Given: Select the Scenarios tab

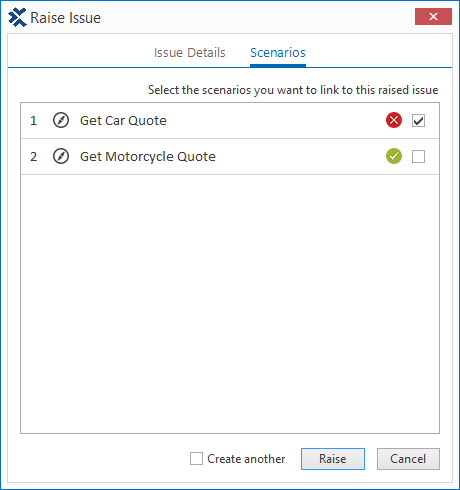Looking at the screenshot, I should (x=278, y=53).
